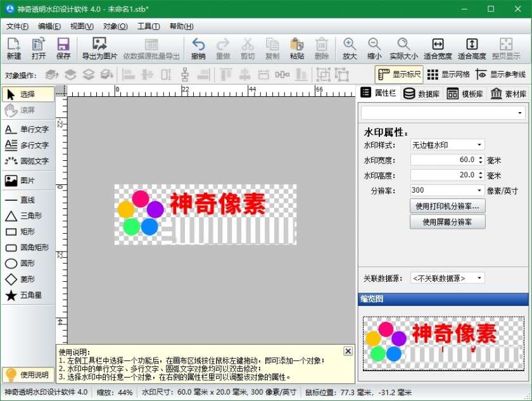The image size is (532, 401).
Task: Select the arc text tool (圆弧文字)
Action: (27, 161)
